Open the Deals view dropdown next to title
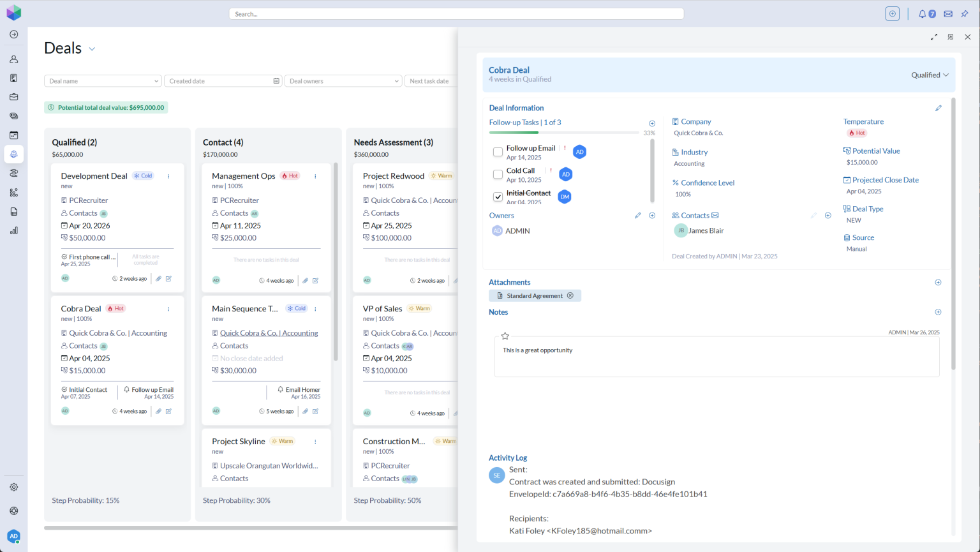The height and width of the screenshot is (552, 980). pos(91,48)
